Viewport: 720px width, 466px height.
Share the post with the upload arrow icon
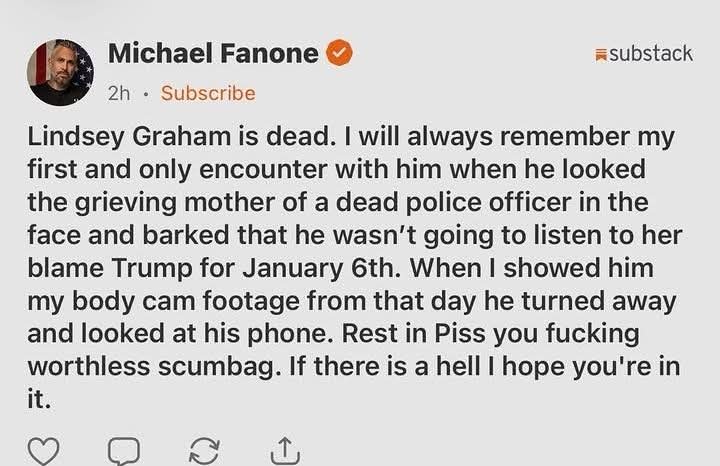[285, 450]
